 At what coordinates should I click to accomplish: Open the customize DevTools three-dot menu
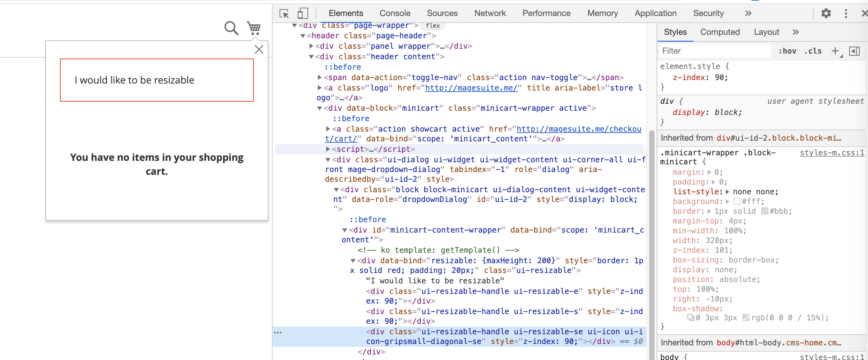(846, 13)
